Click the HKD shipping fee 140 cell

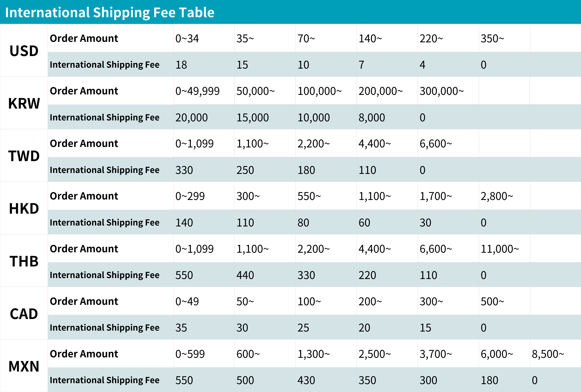click(x=204, y=222)
